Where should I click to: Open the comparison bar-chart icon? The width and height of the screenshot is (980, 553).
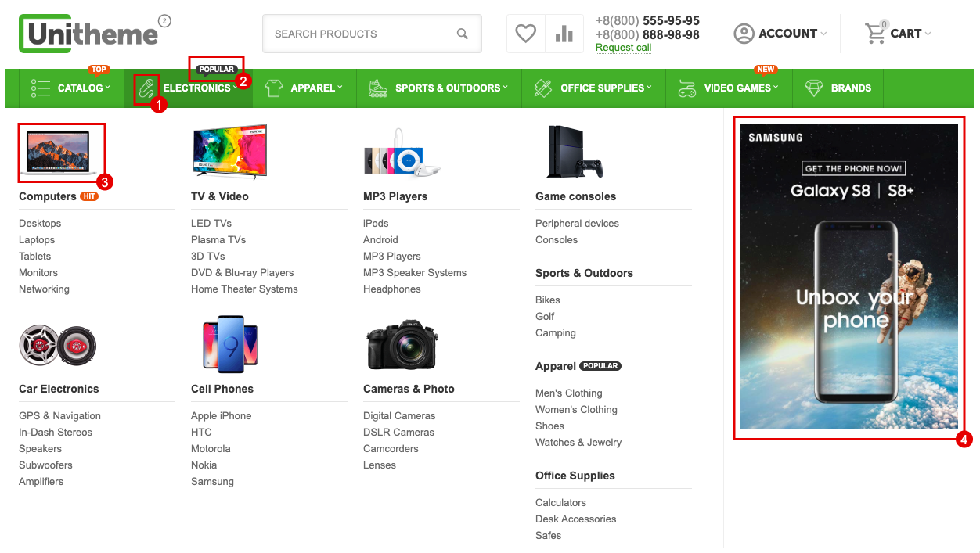tap(564, 34)
